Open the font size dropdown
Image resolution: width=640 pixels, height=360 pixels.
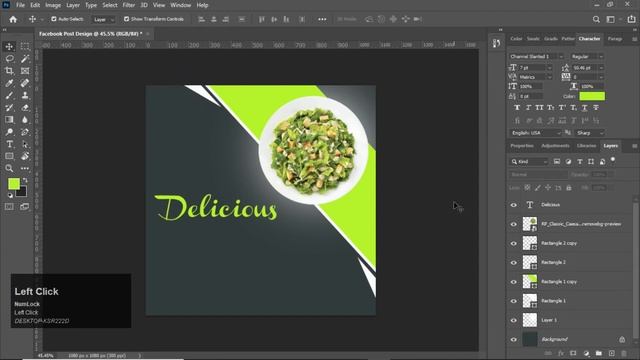pyautogui.click(x=536, y=68)
